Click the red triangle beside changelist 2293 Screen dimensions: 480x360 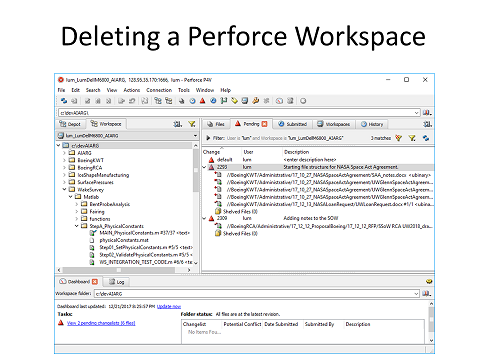pyautogui.click(x=211, y=167)
